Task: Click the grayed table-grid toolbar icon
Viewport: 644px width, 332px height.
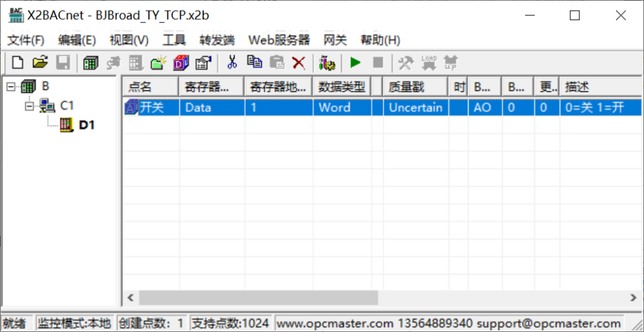Action: tap(136, 63)
